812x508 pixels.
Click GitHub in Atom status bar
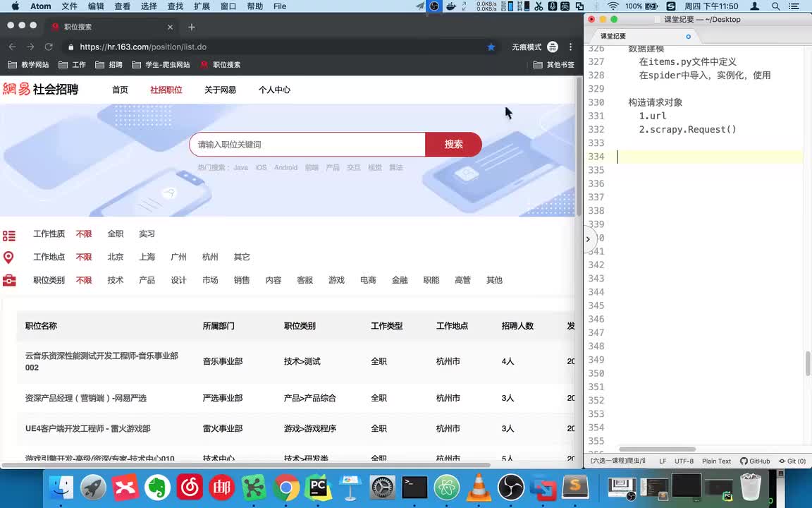(754, 461)
